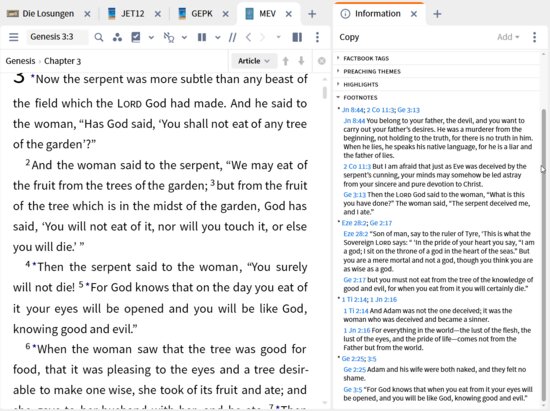Close the GEPK tab
This screenshot has height=411, width=550.
click(x=226, y=14)
